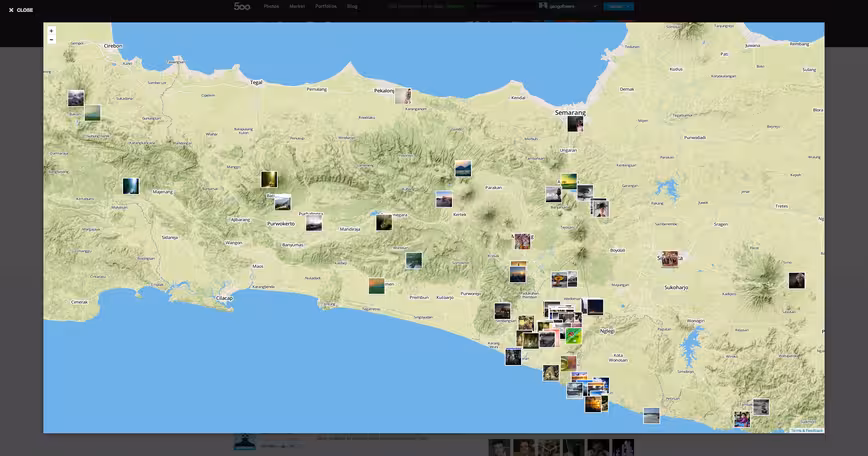The height and width of the screenshot is (456, 868).
Task: Open the hat portrait thumbnail near Salatiga
Action: tap(601, 209)
